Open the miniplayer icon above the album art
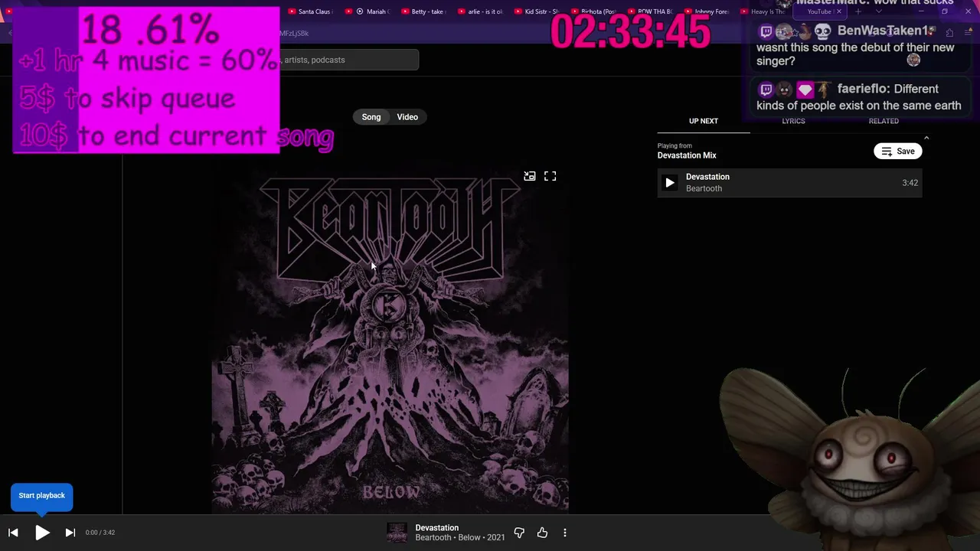This screenshot has width=980, height=551. [x=529, y=176]
